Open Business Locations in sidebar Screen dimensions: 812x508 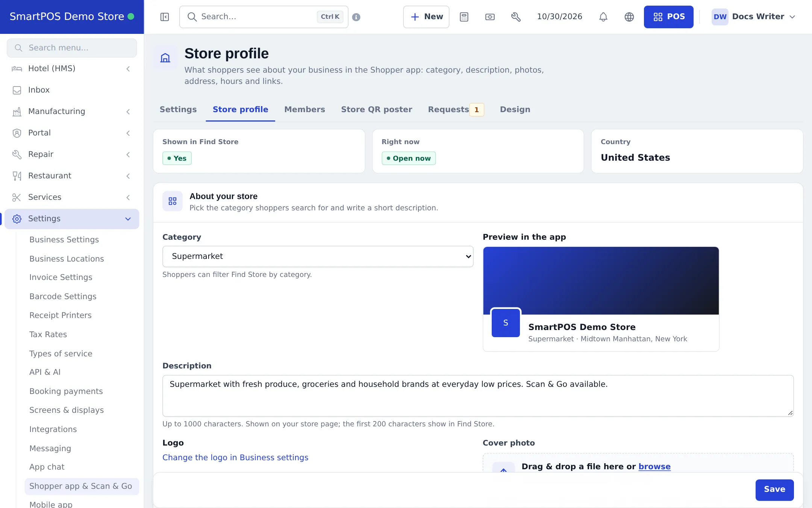[67, 259]
